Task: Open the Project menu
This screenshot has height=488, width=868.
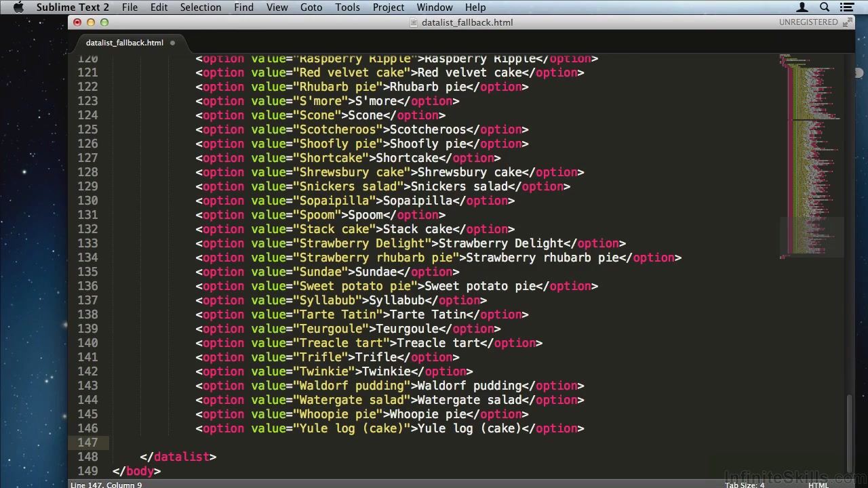Action: click(389, 7)
